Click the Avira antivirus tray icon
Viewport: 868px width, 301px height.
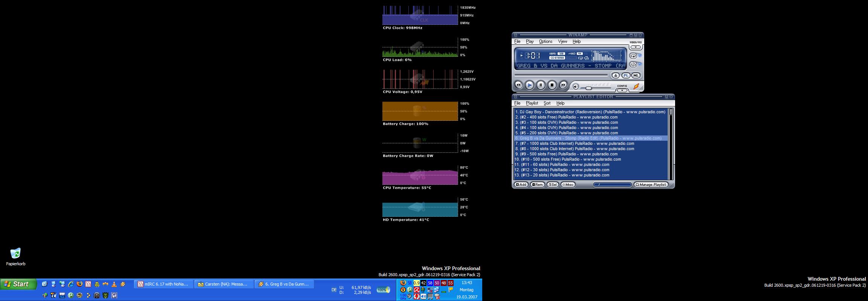(417, 290)
